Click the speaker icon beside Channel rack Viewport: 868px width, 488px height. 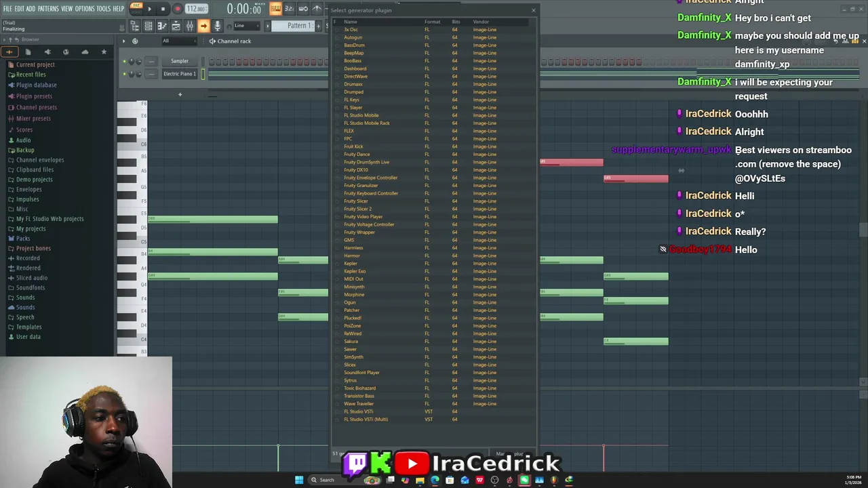[x=212, y=41]
